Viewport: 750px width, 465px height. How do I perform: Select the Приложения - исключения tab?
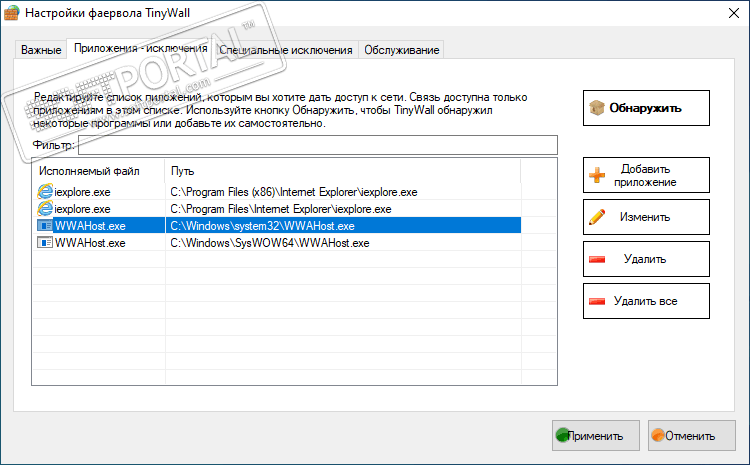[141, 48]
